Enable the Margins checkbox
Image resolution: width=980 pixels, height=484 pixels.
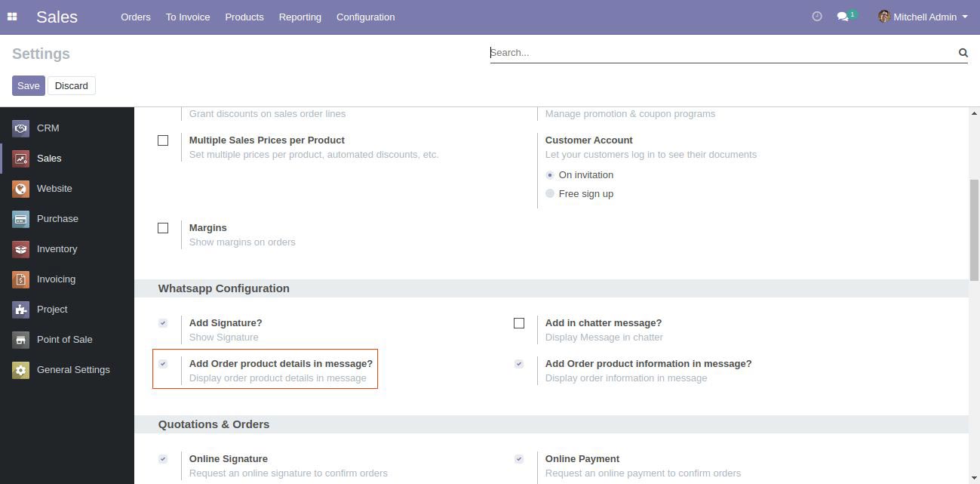tap(163, 228)
